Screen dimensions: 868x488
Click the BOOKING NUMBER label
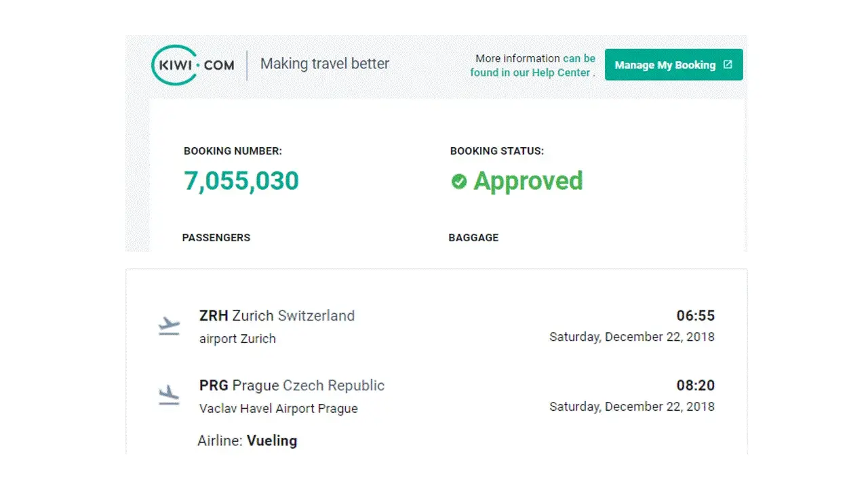pos(233,151)
